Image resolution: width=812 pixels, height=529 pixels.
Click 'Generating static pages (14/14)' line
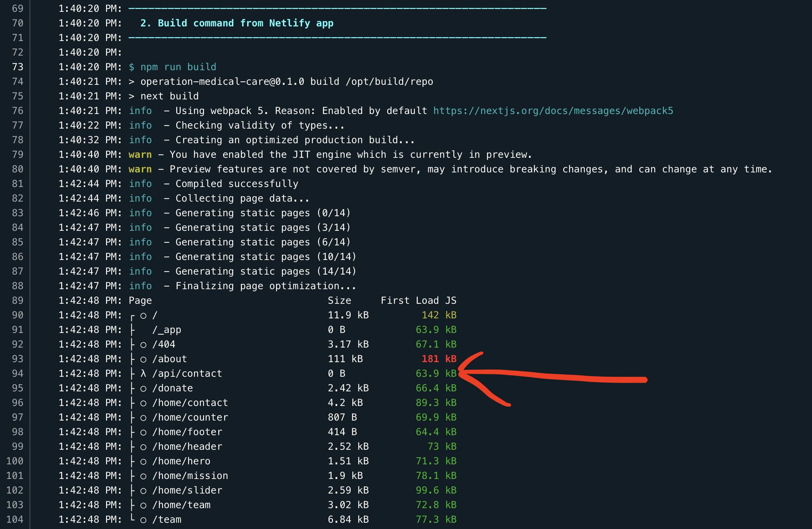pyautogui.click(x=266, y=271)
